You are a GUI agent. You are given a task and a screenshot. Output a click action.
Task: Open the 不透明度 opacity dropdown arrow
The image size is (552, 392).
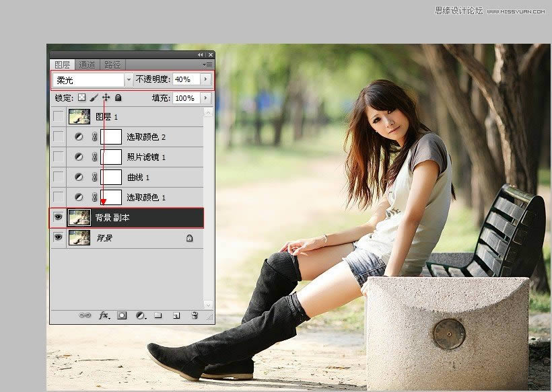coord(205,79)
